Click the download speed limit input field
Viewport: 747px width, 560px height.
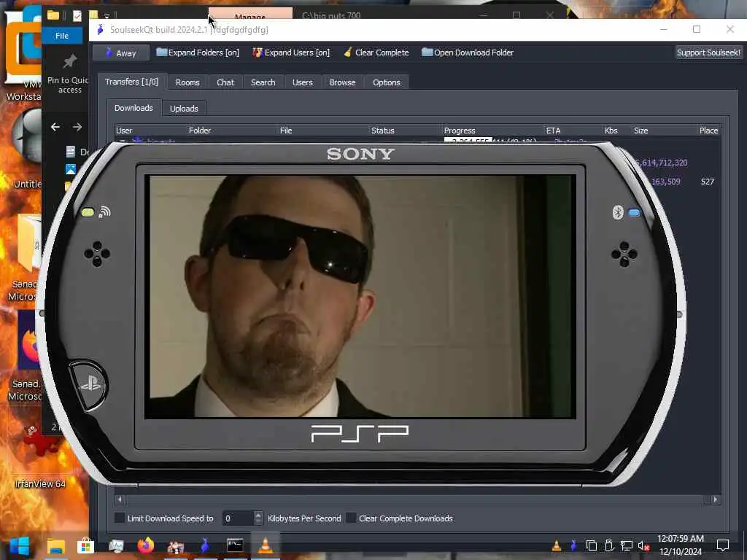click(239, 518)
